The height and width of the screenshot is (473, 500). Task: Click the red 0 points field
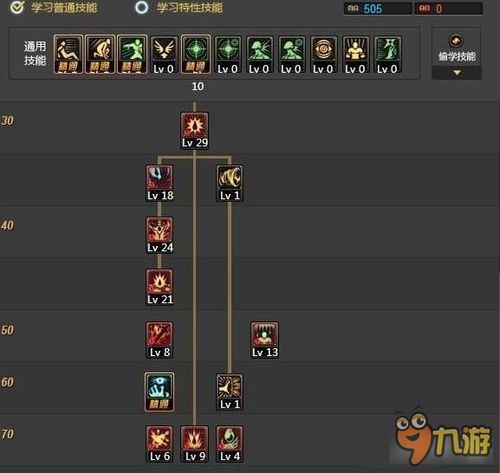[x=448, y=8]
